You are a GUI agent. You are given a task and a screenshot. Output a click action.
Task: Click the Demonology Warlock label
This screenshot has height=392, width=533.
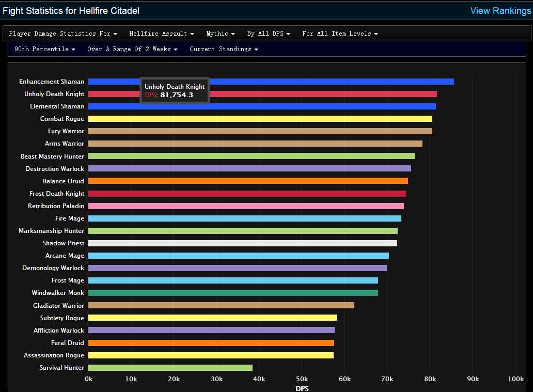click(53, 268)
